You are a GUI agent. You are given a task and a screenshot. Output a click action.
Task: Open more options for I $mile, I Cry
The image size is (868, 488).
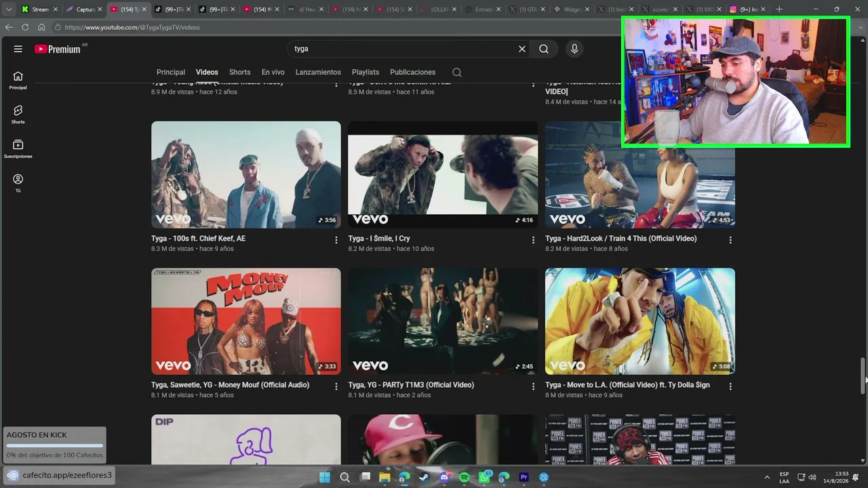[x=533, y=240]
